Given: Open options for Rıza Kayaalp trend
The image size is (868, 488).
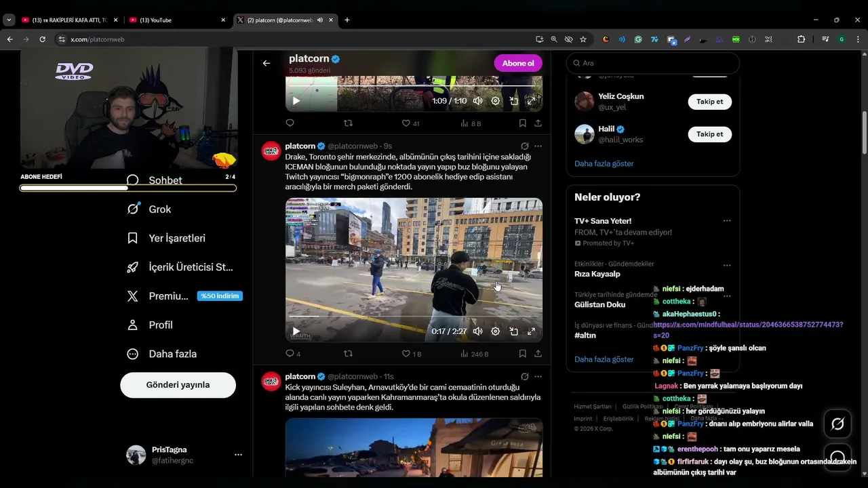Looking at the screenshot, I should click(727, 265).
